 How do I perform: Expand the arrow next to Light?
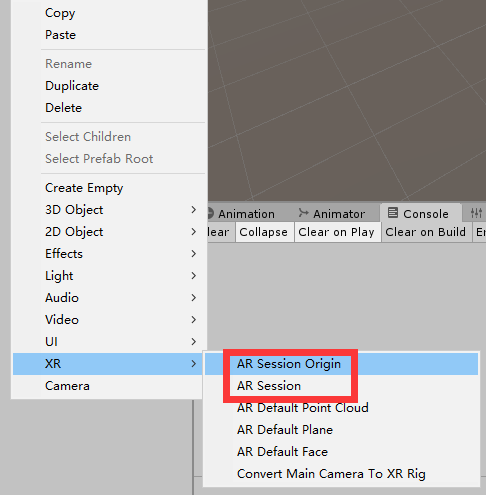click(194, 276)
